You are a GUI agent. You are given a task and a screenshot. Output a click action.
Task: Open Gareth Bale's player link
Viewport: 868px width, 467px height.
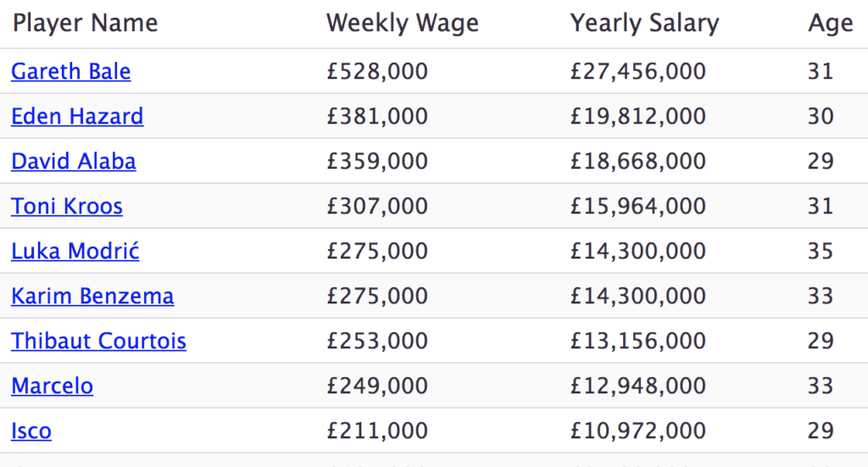(x=71, y=71)
